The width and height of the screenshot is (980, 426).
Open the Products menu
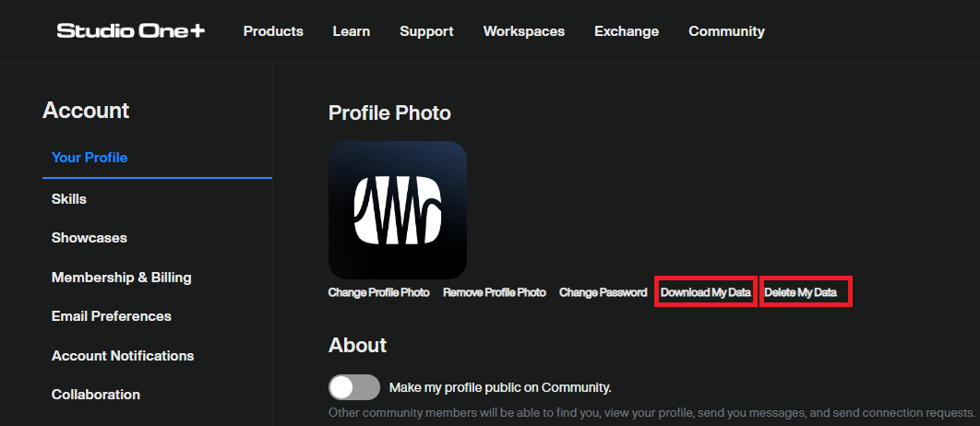point(273,31)
